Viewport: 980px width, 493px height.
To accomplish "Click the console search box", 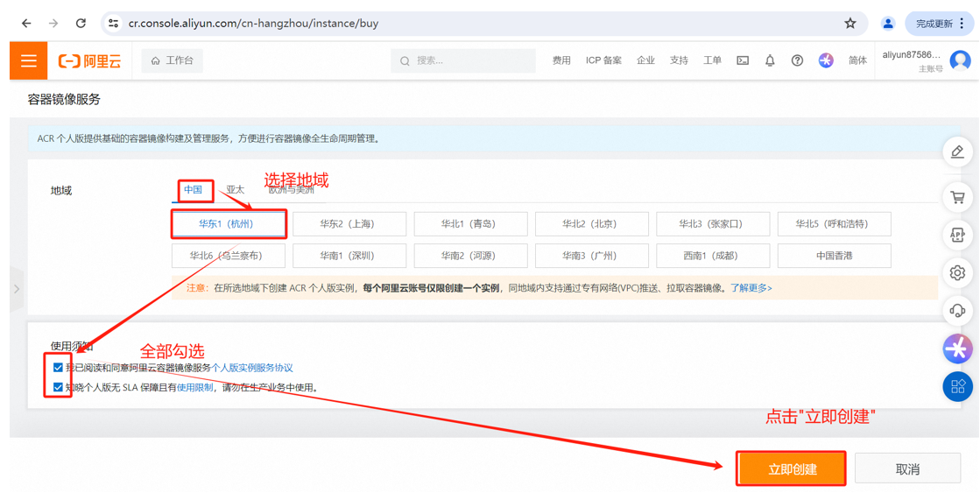I will tap(463, 60).
